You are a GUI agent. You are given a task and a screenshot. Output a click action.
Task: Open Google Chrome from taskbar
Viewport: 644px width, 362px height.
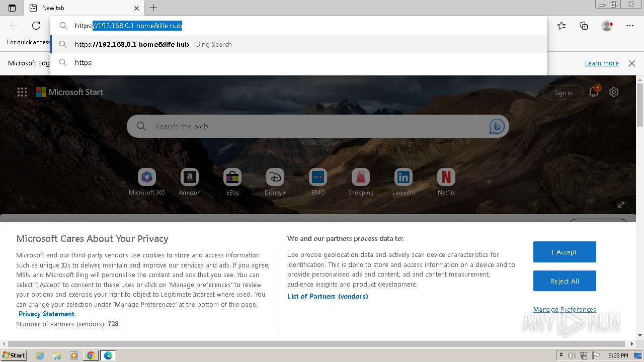[x=91, y=355]
